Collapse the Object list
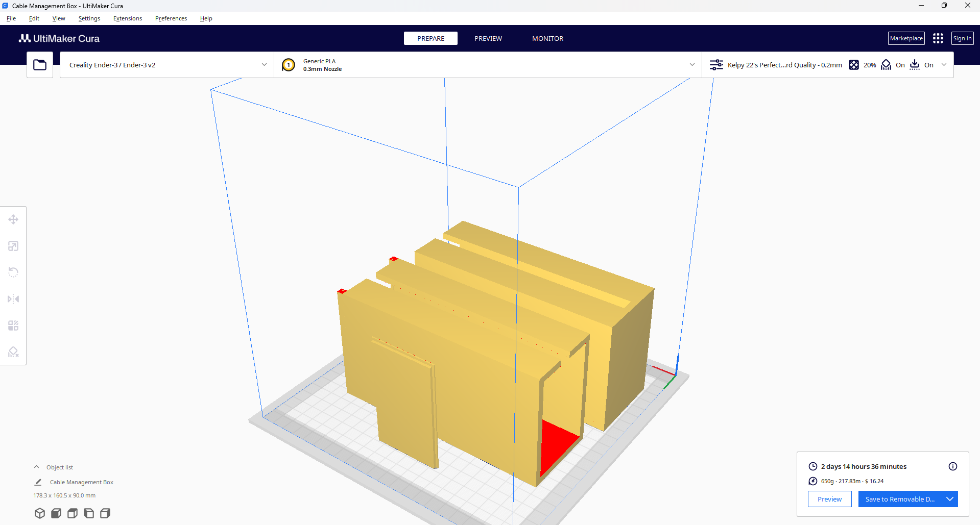 tap(36, 467)
